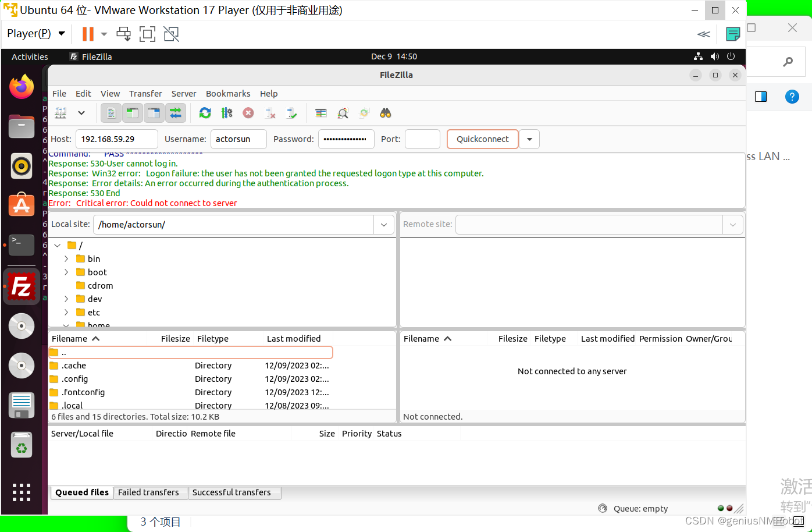Open Quickconnect history dropdown

529,139
